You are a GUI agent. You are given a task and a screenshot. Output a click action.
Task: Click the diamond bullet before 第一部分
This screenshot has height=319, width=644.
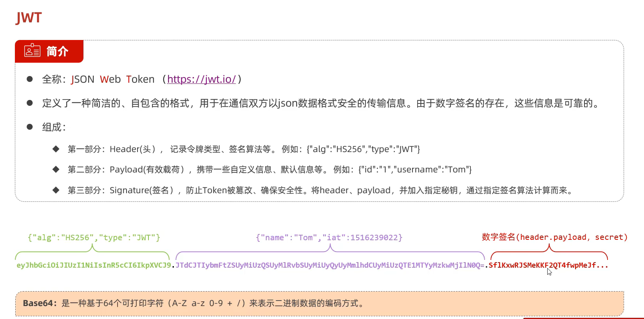pos(56,149)
